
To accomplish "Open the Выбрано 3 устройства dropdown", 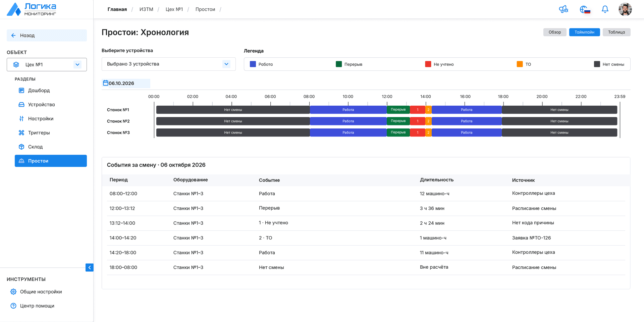I will (x=169, y=64).
